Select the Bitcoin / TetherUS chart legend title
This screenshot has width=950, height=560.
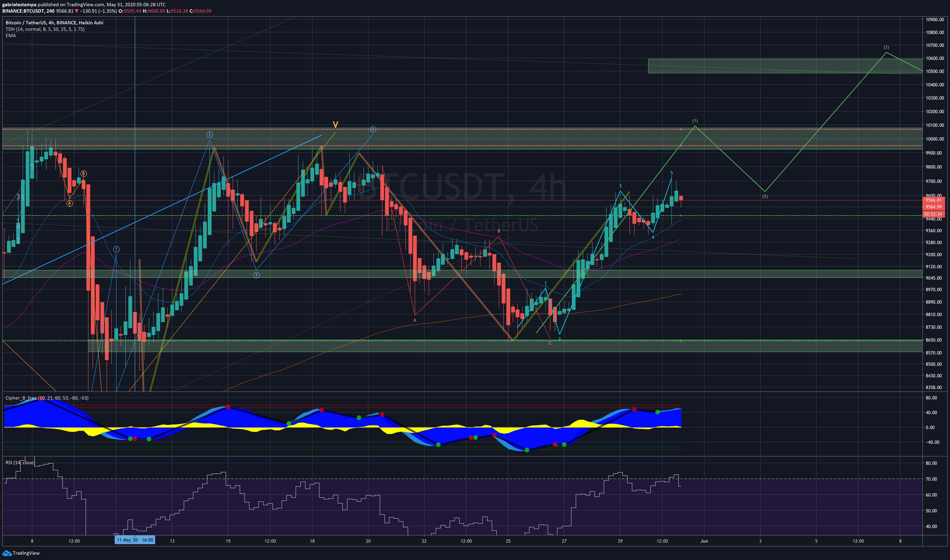pos(54,23)
